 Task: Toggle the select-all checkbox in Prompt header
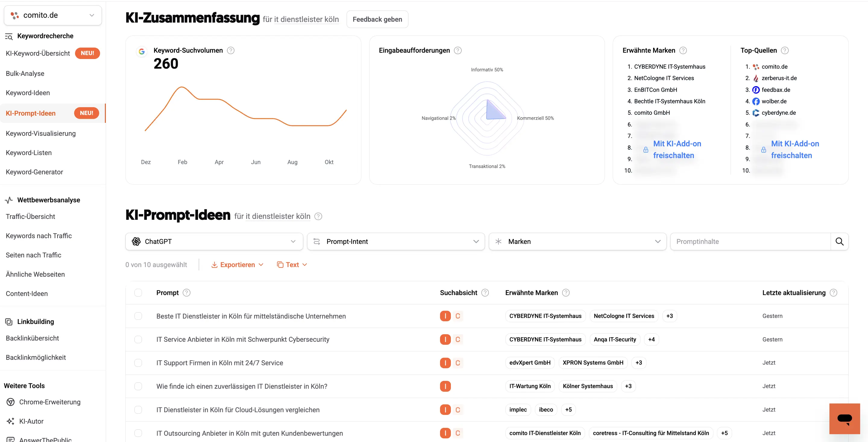[138, 293]
